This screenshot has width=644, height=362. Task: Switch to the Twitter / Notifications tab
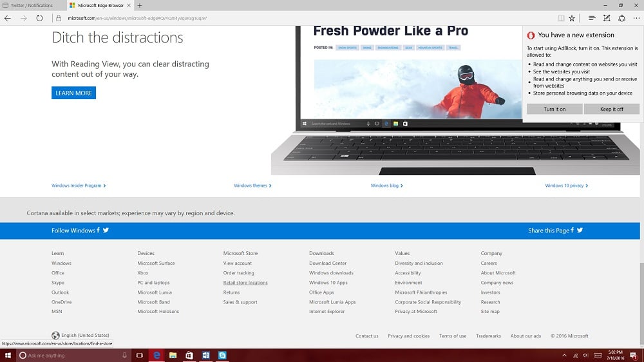(x=33, y=5)
